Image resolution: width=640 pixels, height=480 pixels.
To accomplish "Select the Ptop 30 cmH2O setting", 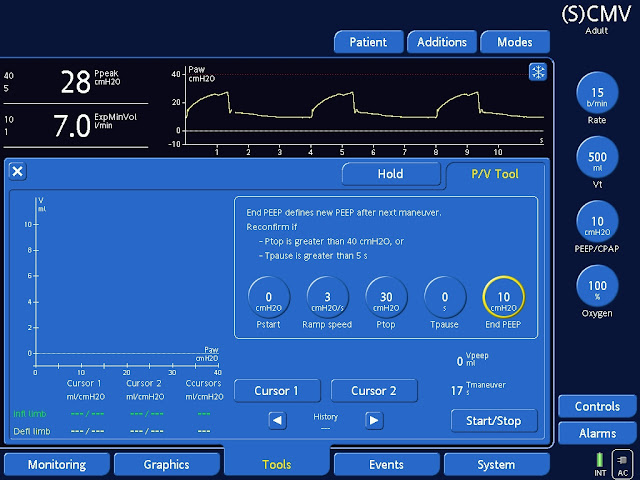I will click(386, 298).
